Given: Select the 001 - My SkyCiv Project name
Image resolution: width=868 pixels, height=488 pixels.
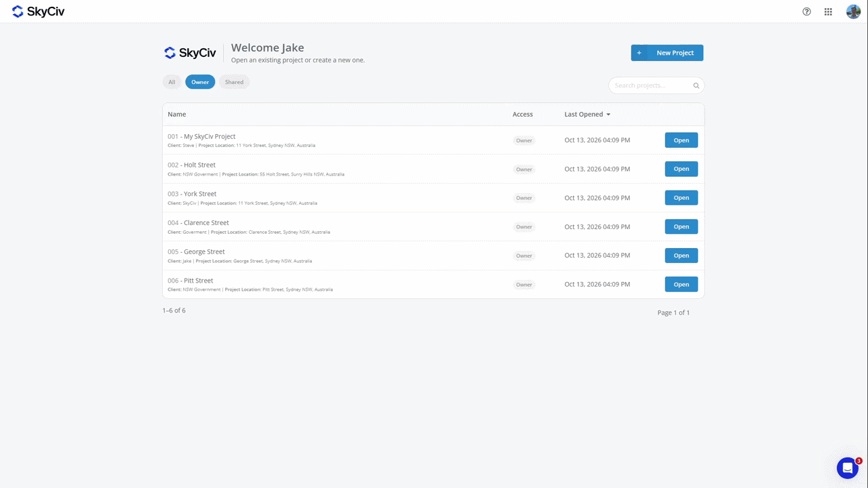Looking at the screenshot, I should pyautogui.click(x=201, y=136).
